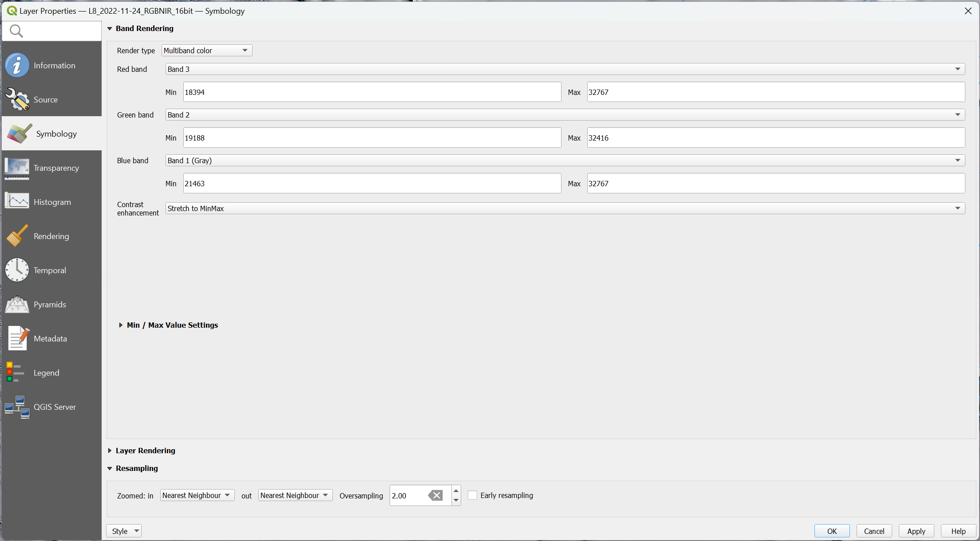
Task: Expand the Layer Rendering section
Action: click(x=110, y=451)
